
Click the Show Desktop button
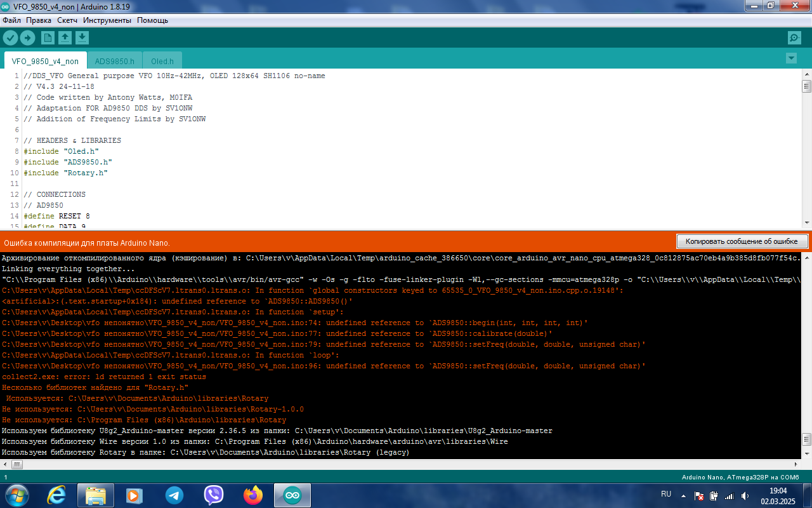pyautogui.click(x=807, y=495)
